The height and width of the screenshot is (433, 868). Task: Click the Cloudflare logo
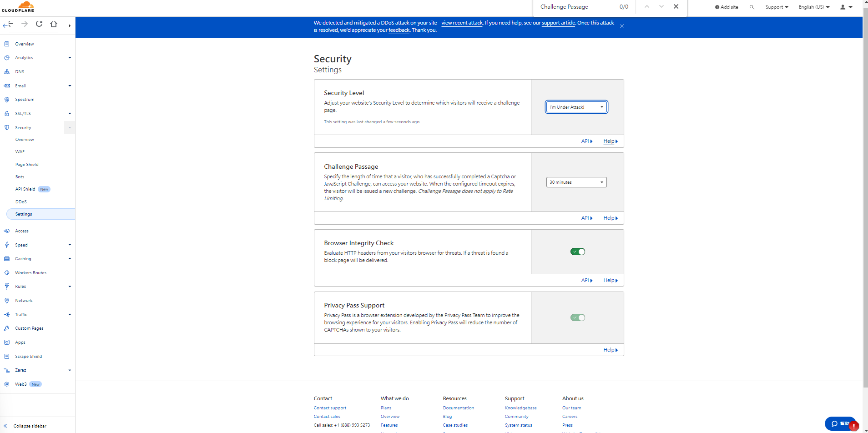point(18,7)
